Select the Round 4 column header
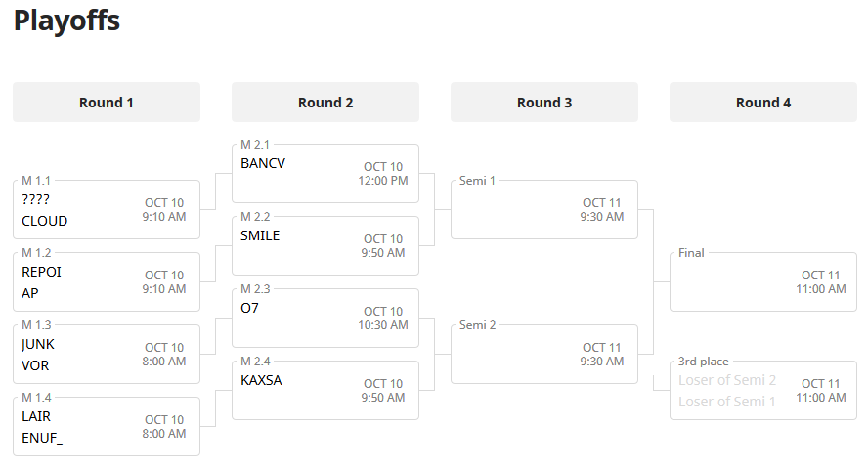Screen dimensions: 868x468 click(763, 103)
